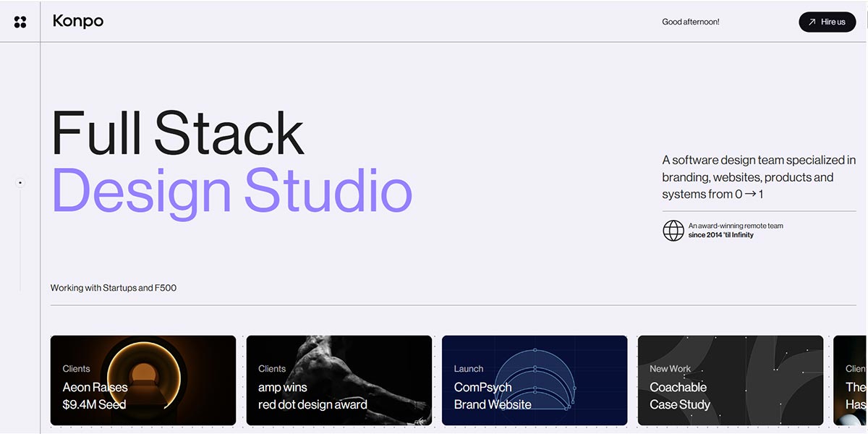Click the Hire us button
868x434 pixels.
[827, 22]
